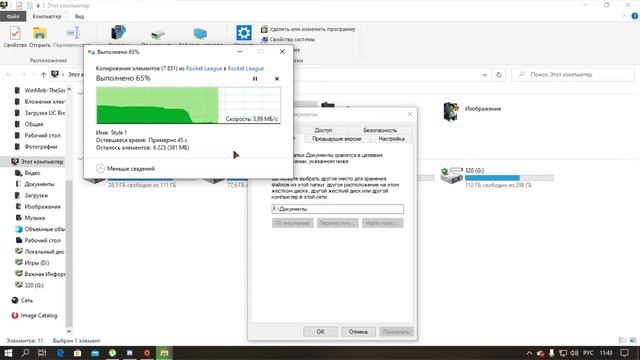
Task: Show hidden tray icons with the chevron
Action: tap(529, 353)
